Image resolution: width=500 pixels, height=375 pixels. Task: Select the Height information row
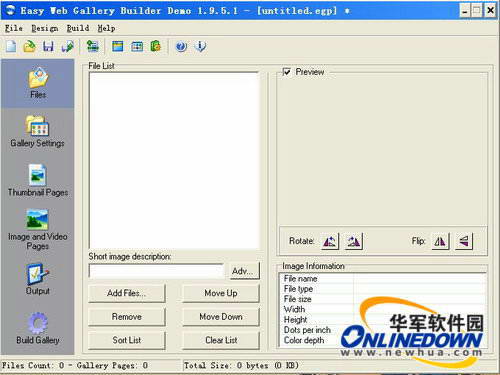(x=382, y=320)
